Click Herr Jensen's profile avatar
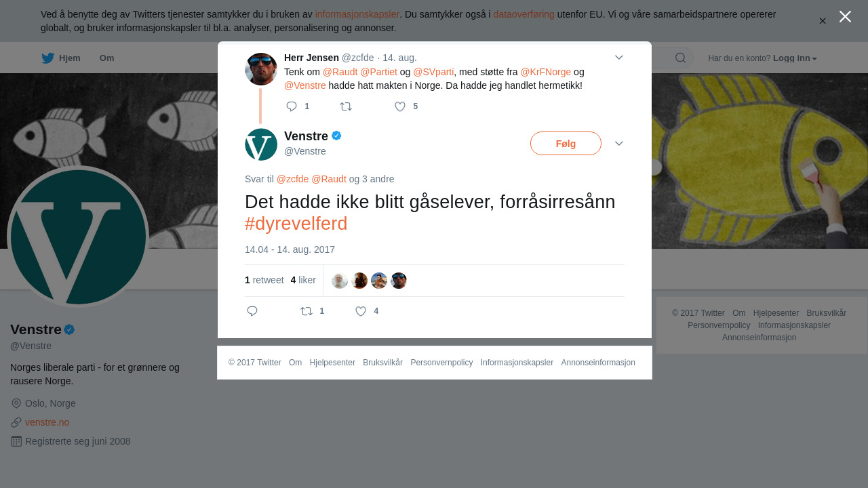The image size is (868, 488). click(x=261, y=69)
